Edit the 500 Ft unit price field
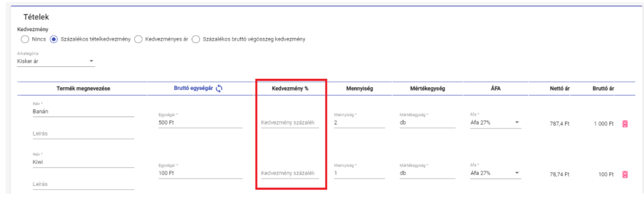 (x=200, y=123)
